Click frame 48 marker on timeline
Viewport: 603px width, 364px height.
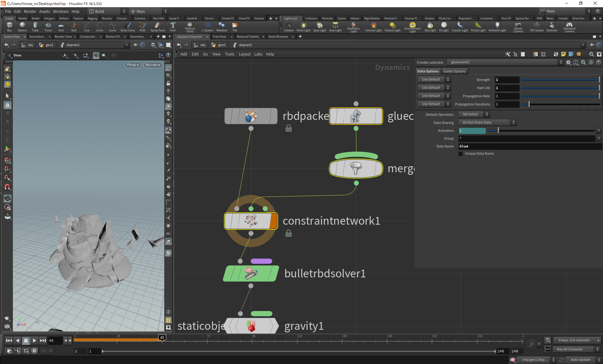162,338
